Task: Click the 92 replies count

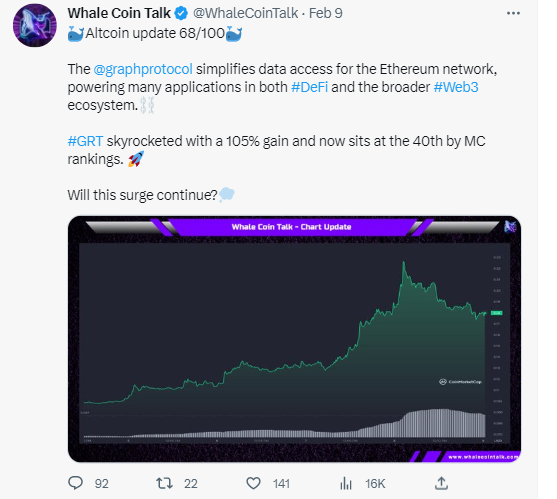Action: (102, 484)
